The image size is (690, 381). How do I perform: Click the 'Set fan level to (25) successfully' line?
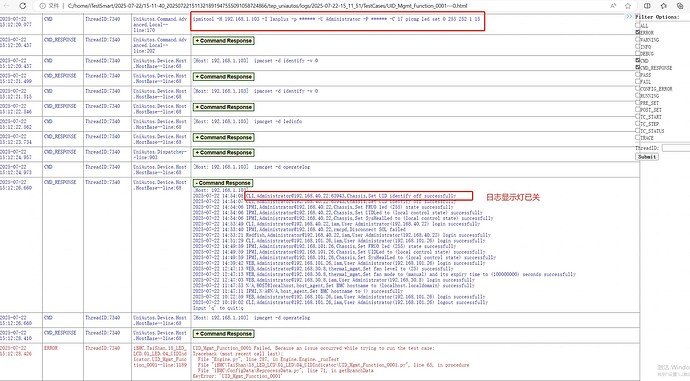(323, 268)
